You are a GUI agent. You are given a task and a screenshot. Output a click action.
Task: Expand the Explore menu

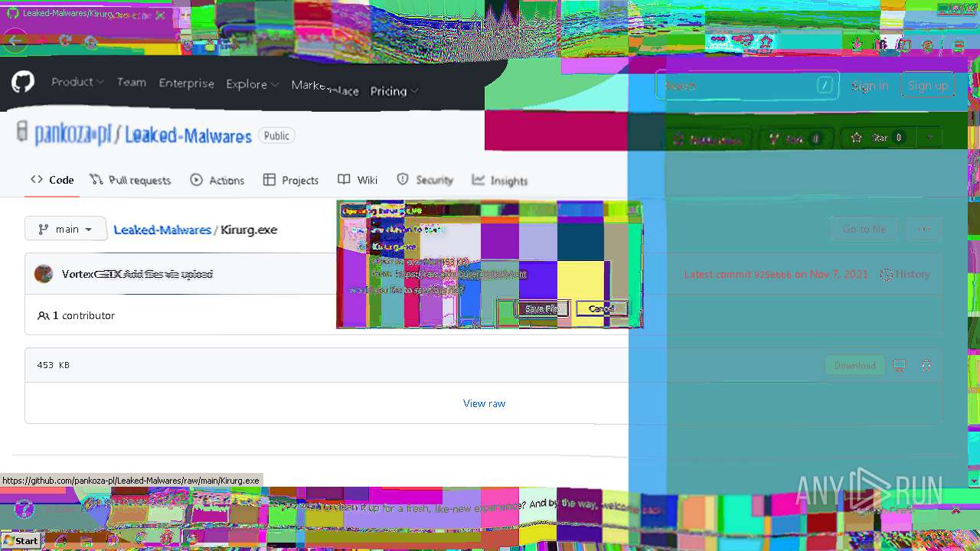pos(252,84)
